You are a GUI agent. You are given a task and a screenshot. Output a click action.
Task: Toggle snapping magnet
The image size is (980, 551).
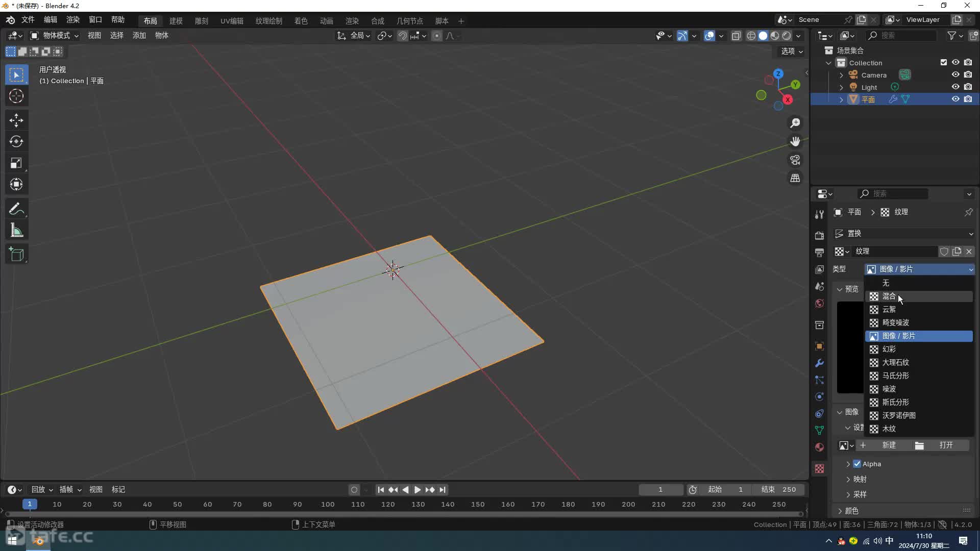[402, 36]
